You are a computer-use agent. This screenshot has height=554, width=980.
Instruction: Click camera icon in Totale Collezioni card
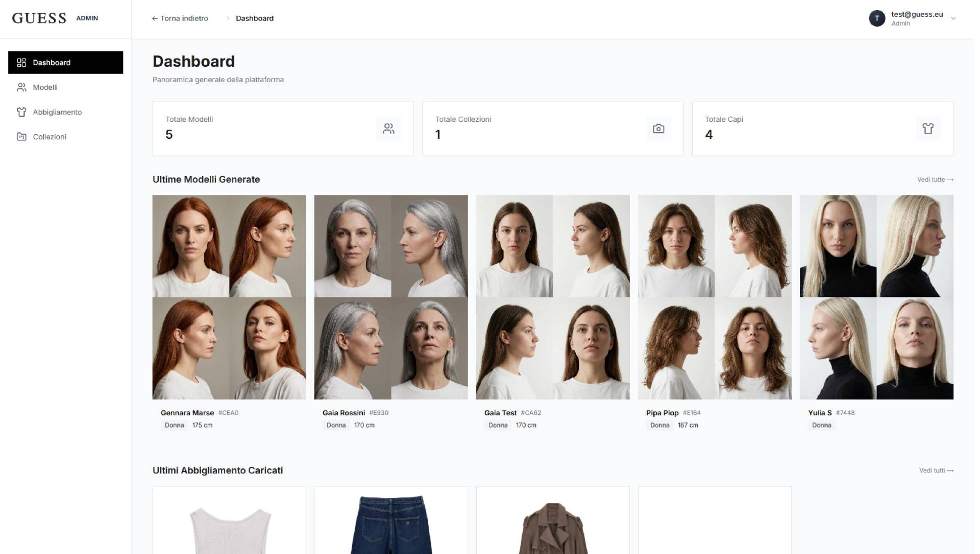658,129
